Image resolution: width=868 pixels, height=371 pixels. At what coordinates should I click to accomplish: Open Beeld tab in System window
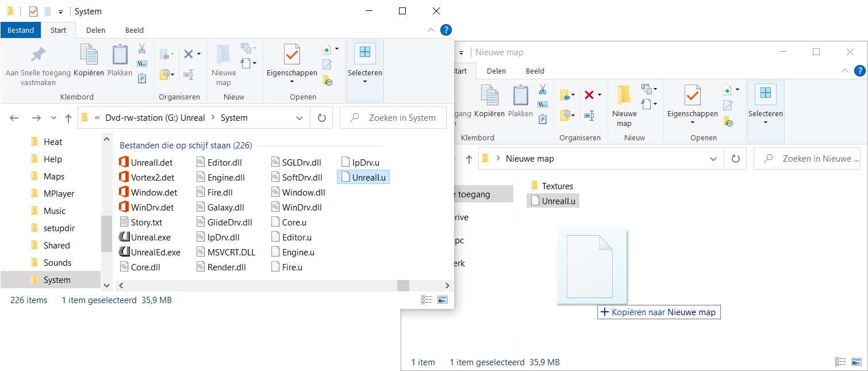pos(135,30)
